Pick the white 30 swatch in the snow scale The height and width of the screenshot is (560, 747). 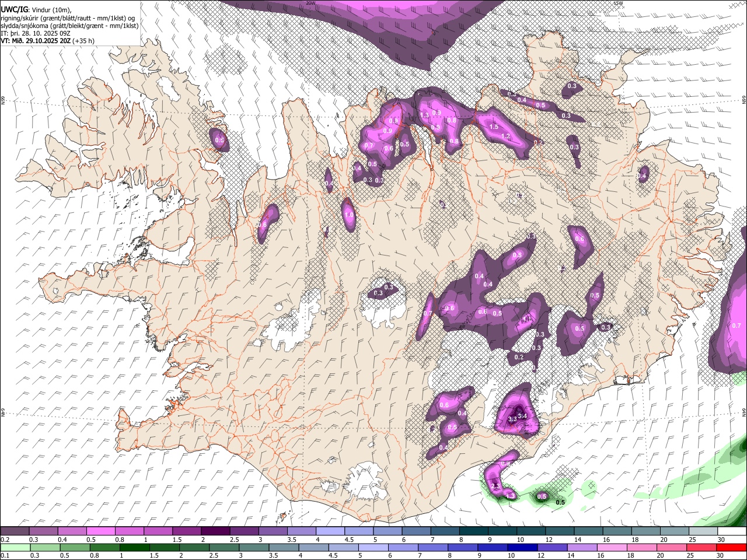732,531
